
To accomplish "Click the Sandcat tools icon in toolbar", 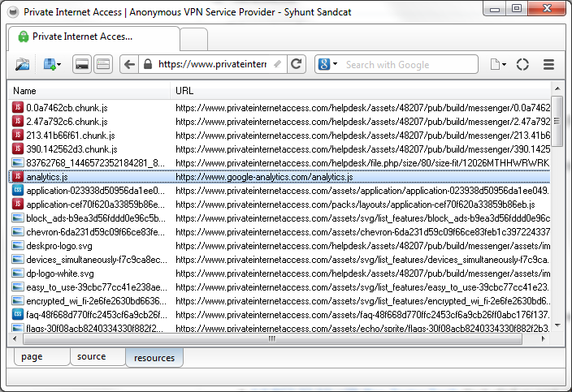I will click(22, 64).
